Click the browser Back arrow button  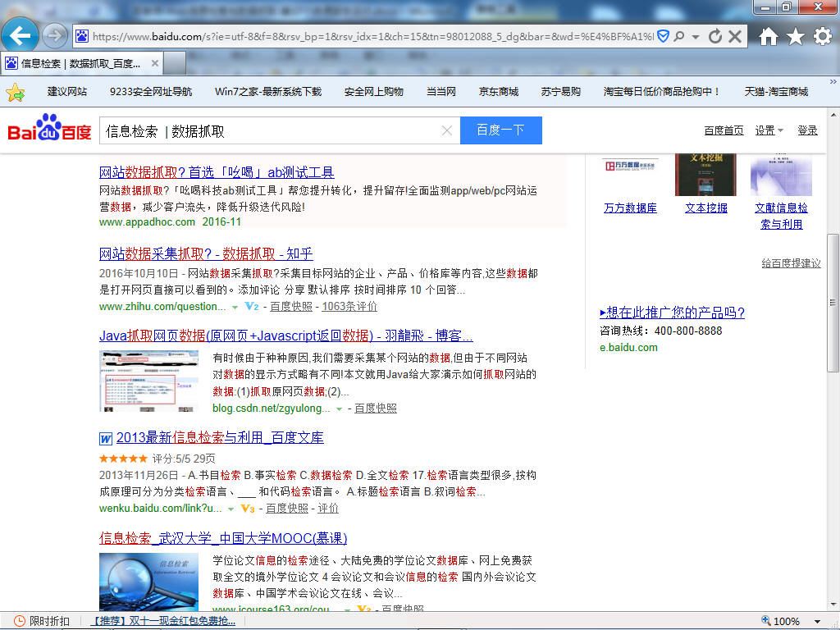[21, 36]
